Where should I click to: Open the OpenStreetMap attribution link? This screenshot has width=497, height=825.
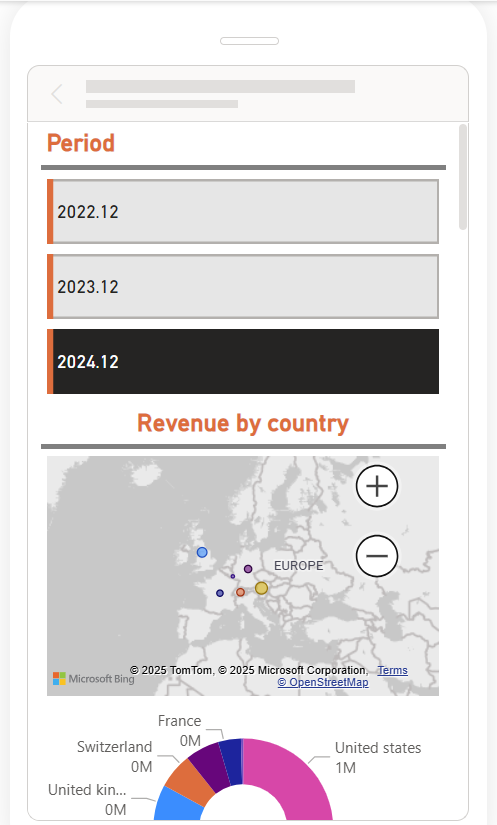(x=323, y=682)
